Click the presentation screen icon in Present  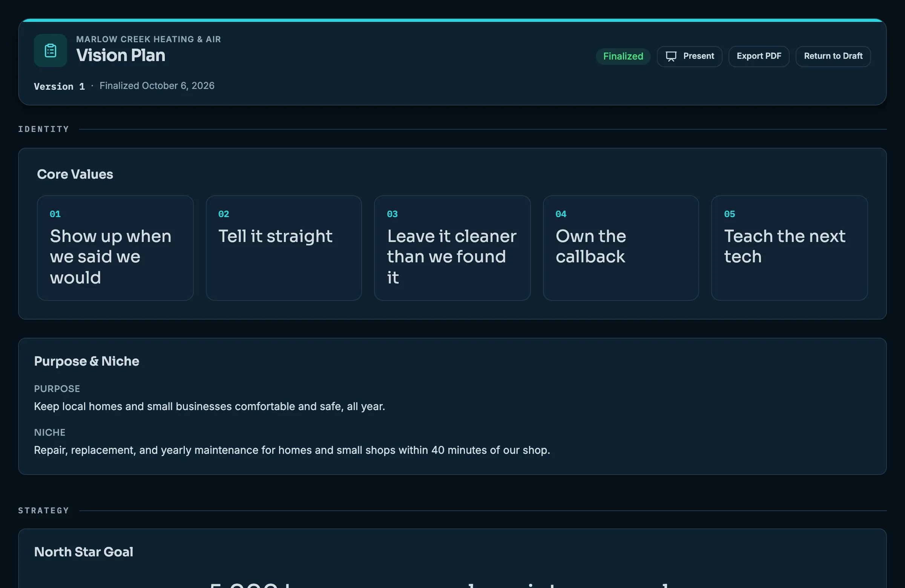(671, 56)
